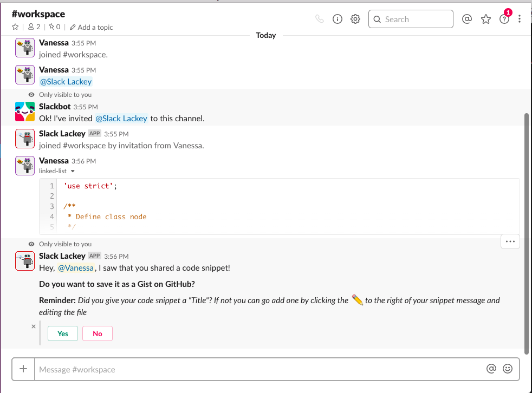Click Slack Lackey name on joined message
The width and height of the screenshot is (532, 393).
62,134
